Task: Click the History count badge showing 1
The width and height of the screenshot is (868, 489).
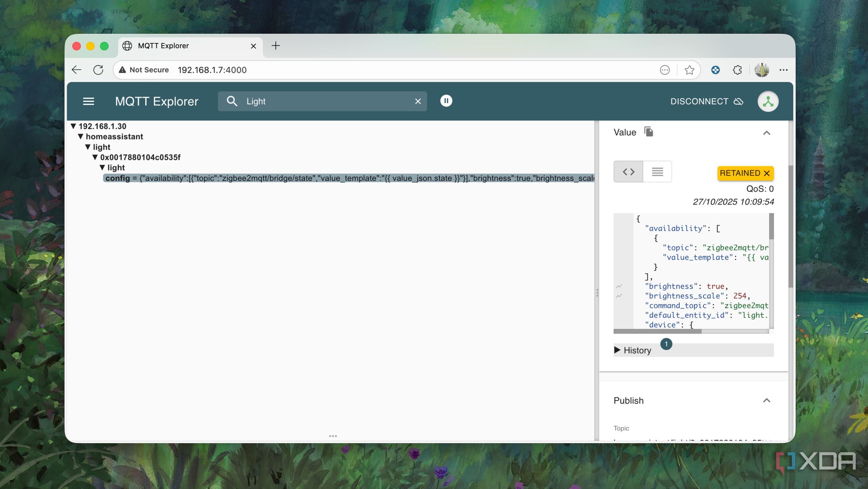Action: point(666,344)
